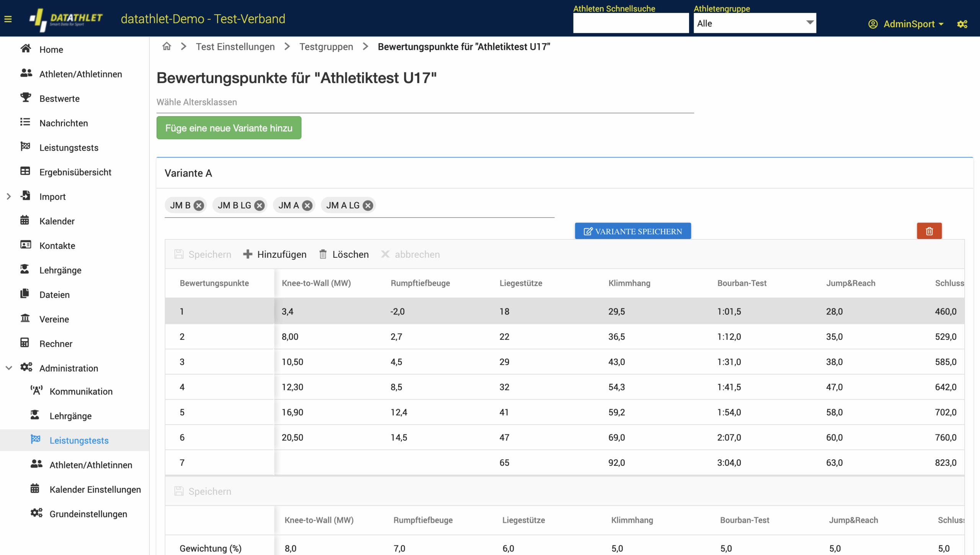Click Variante Speichern button

pyautogui.click(x=633, y=231)
